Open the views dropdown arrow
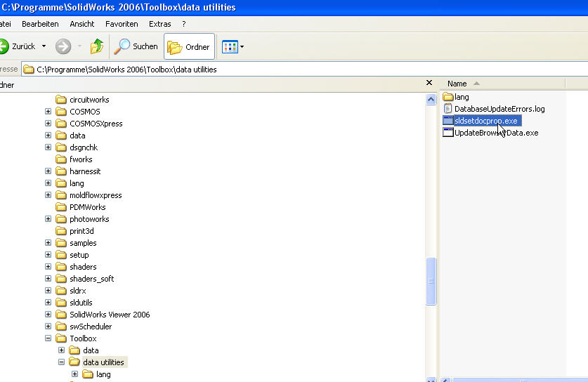The height and width of the screenshot is (382, 588). (242, 47)
